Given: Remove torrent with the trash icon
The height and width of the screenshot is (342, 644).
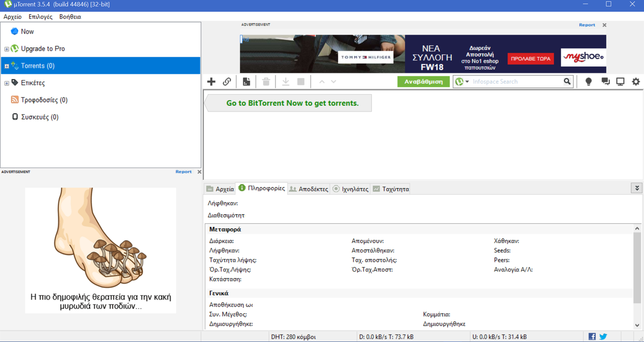Looking at the screenshot, I should (266, 81).
